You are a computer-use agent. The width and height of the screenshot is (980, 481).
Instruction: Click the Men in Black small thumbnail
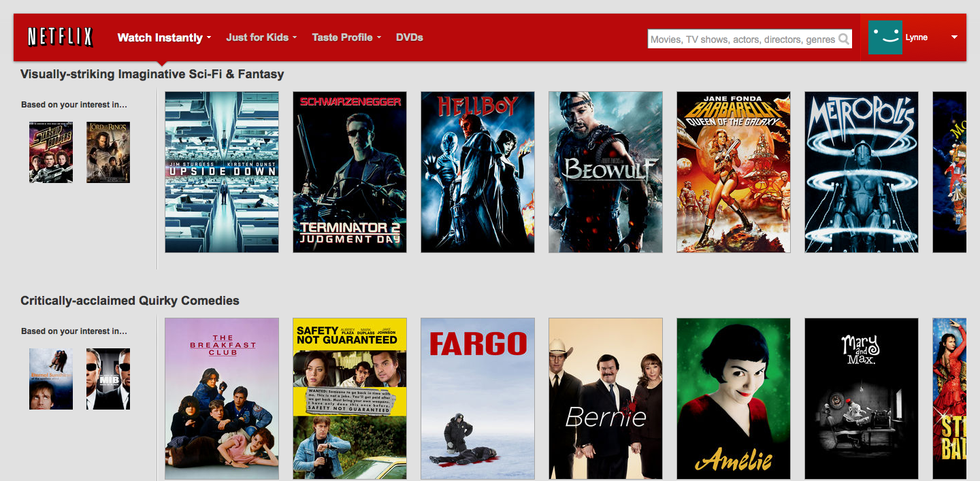[x=108, y=379]
